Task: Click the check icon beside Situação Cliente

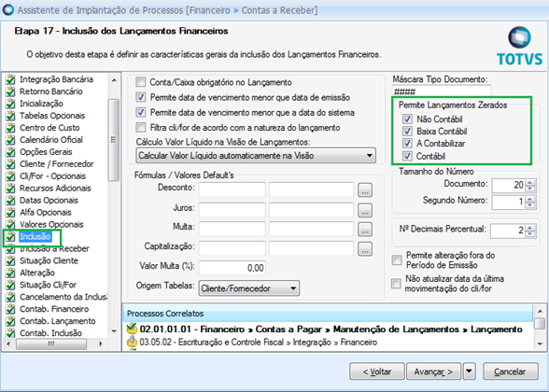Action: (10, 260)
